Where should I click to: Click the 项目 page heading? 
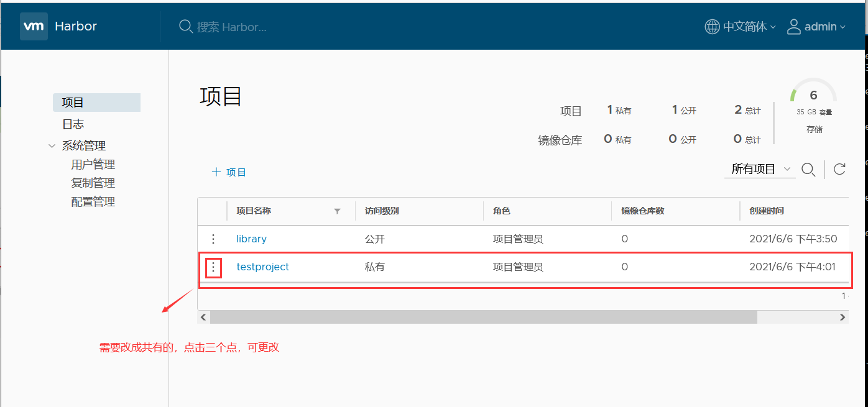tap(221, 97)
